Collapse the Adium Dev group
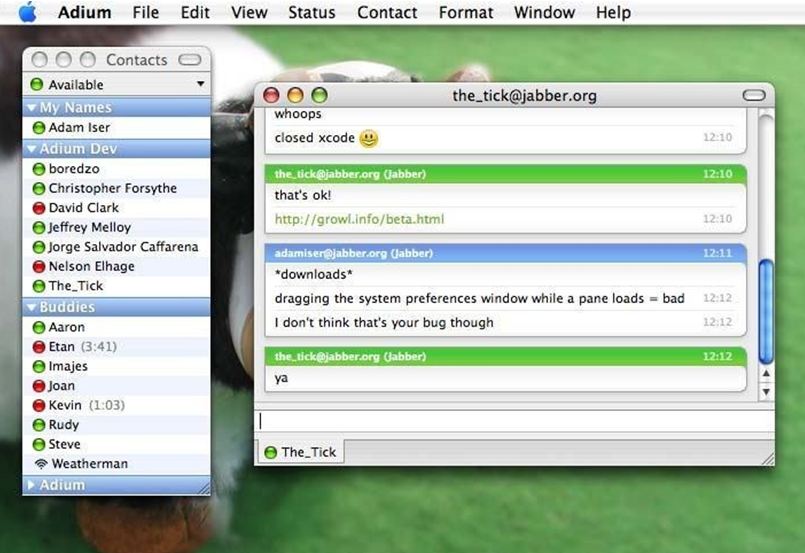The image size is (805, 553). point(32,149)
